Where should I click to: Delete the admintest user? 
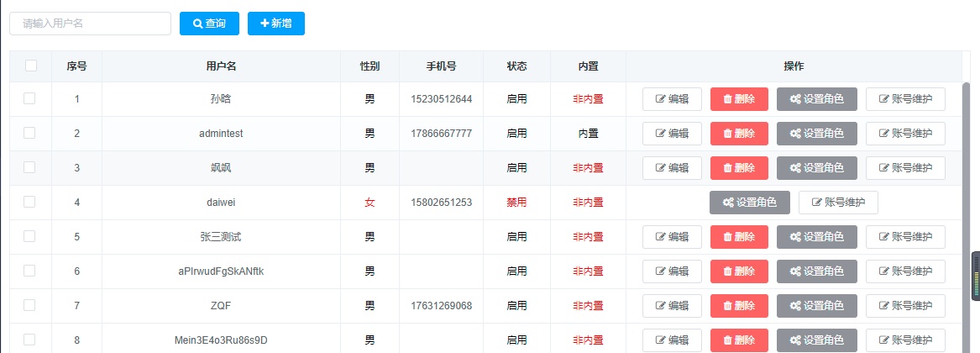tap(739, 134)
